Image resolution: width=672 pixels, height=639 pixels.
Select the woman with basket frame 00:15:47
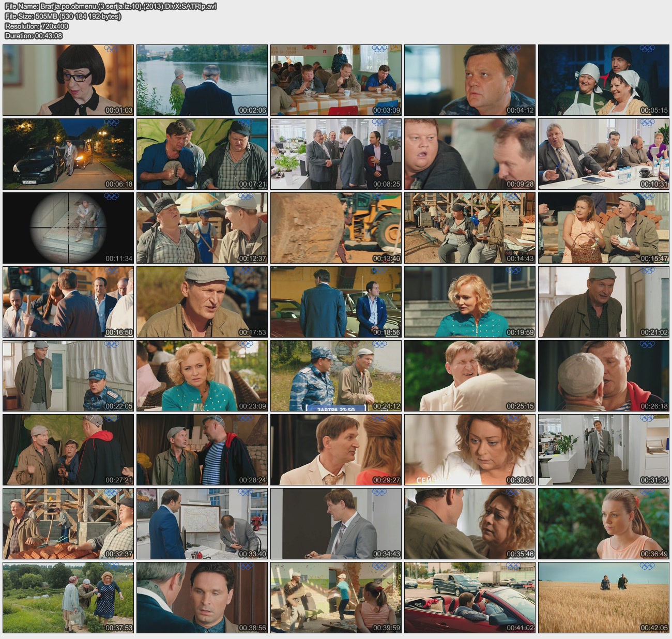[603, 227]
